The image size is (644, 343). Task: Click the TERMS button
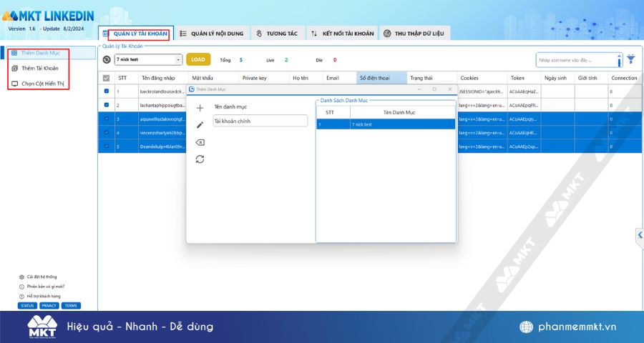[x=71, y=306]
